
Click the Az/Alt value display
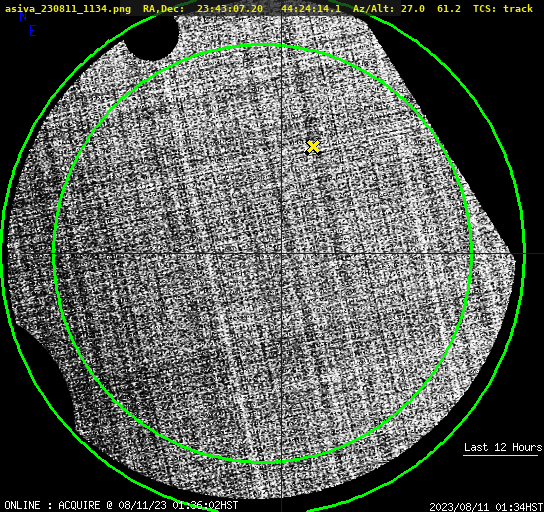tap(407, 9)
